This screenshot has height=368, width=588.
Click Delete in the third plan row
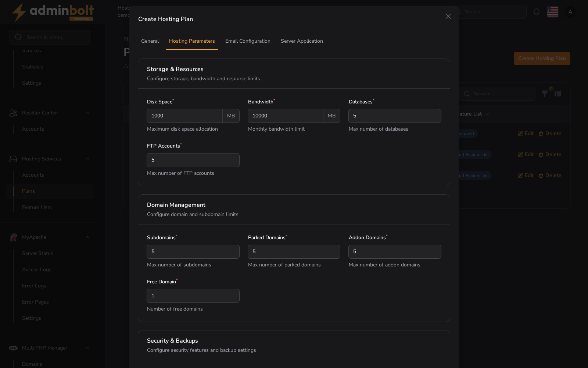point(550,176)
